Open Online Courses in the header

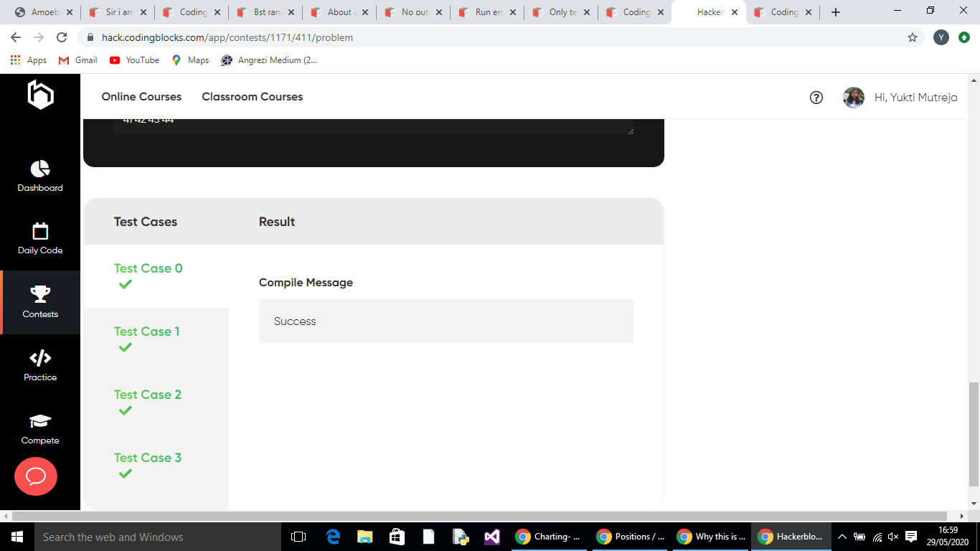(141, 97)
